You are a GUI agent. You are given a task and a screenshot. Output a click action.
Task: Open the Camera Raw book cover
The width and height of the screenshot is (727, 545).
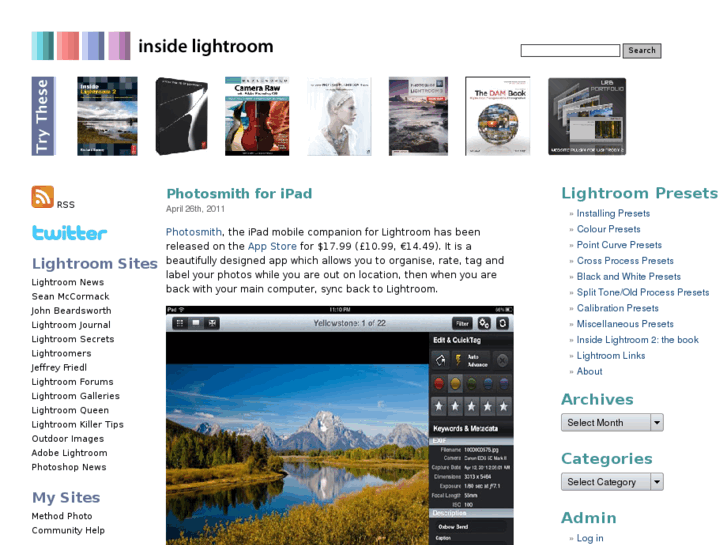[257, 116]
